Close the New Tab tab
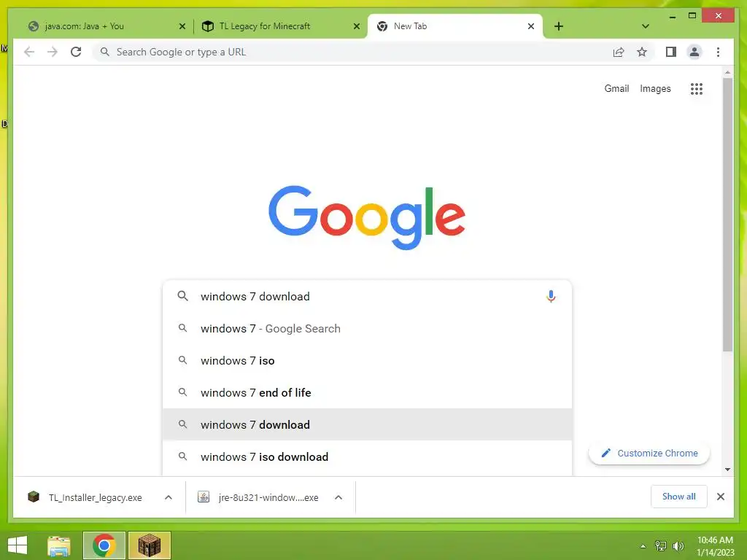Viewport: 747px width, 560px height. click(x=531, y=26)
